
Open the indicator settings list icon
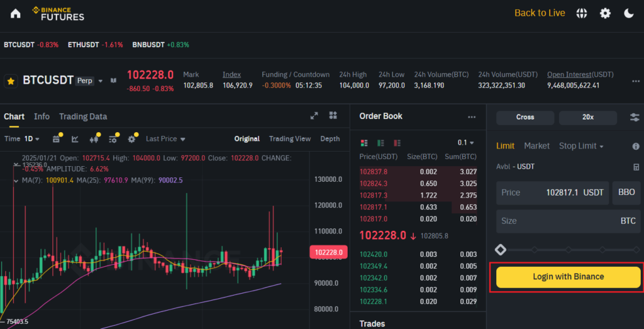113,139
